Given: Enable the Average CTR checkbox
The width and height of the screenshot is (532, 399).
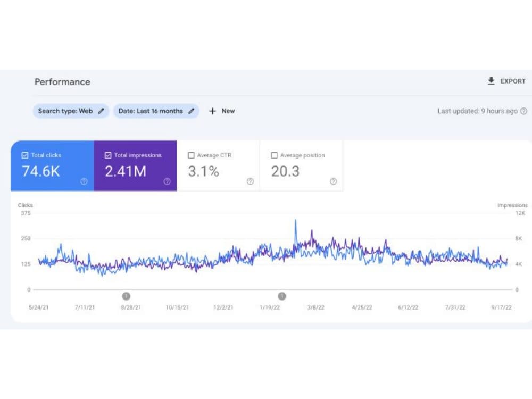Looking at the screenshot, I should click(191, 155).
